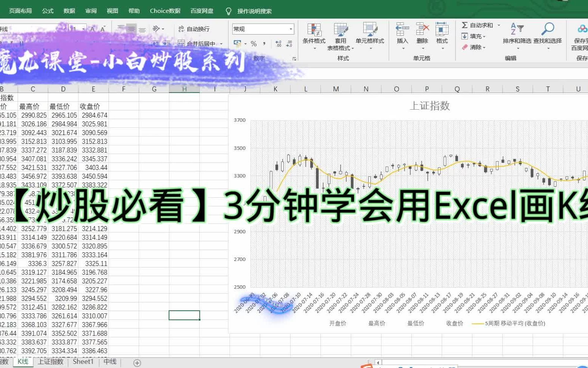Screen dimensions: 588x368
Task: Open the 百度网盘 ribbon tab
Action: [x=202, y=11]
